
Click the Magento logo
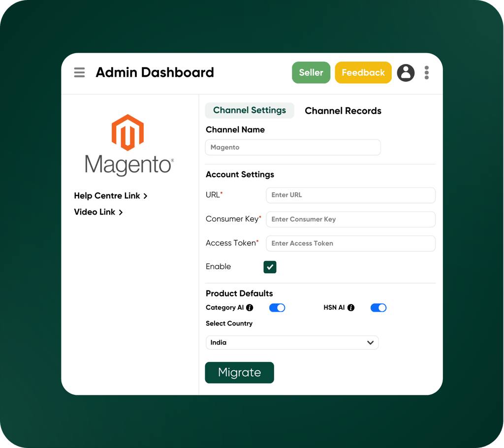coord(128,144)
